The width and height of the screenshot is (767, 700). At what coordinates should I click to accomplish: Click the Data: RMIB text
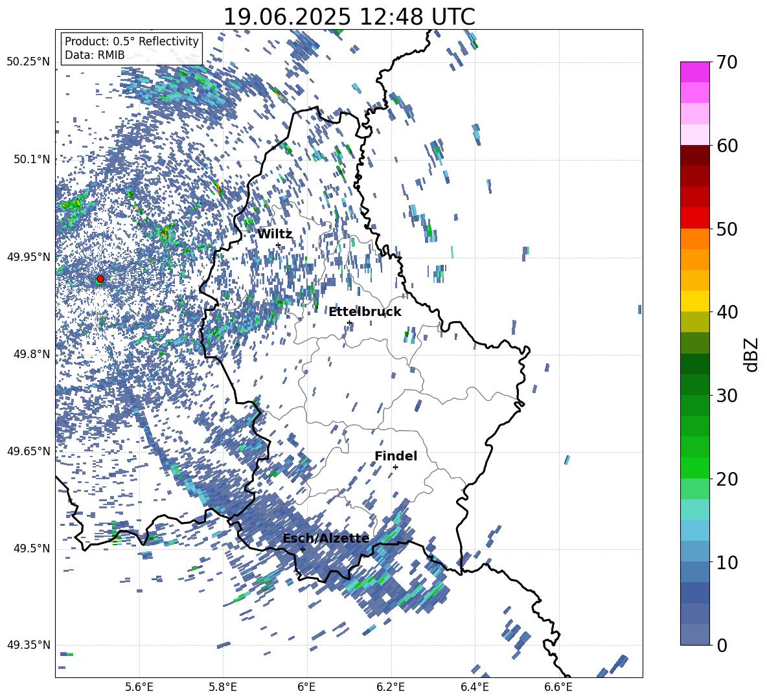(x=95, y=55)
